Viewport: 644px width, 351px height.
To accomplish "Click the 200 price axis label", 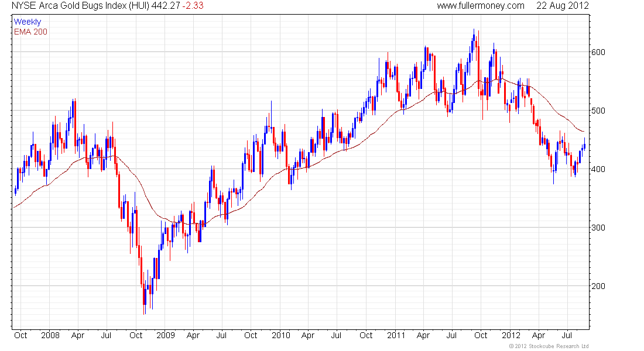I will [x=598, y=286].
